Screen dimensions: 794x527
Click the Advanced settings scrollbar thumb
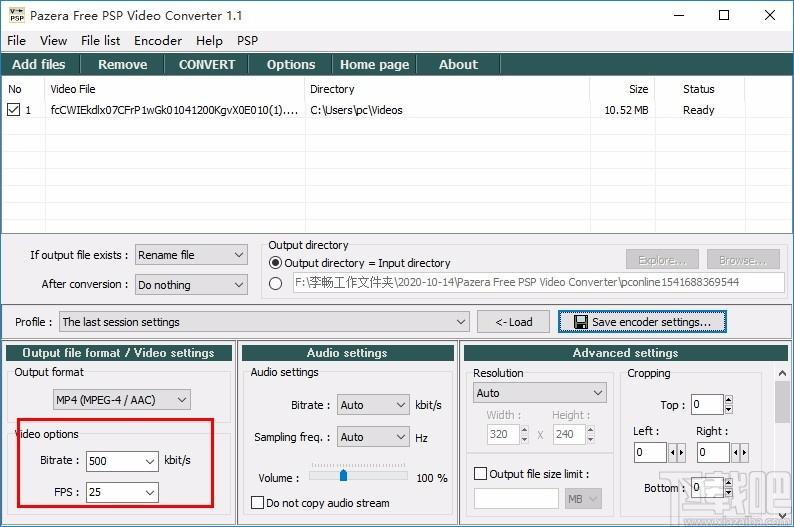(782, 402)
